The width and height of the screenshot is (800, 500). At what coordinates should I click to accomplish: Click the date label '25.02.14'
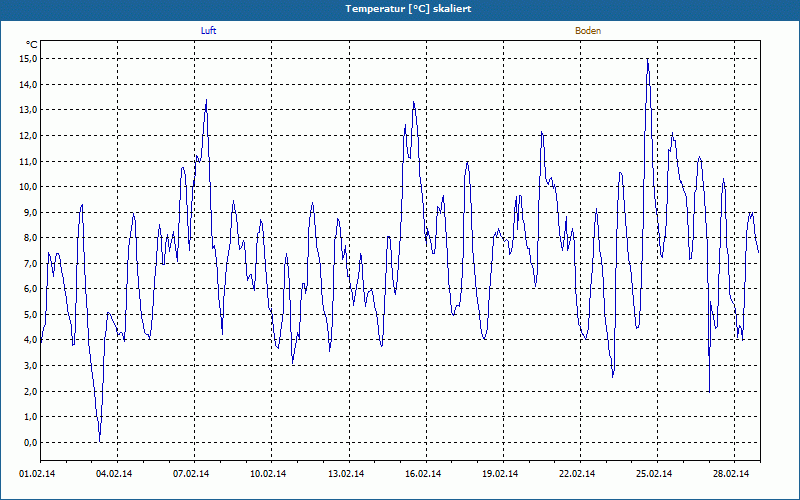654,474
